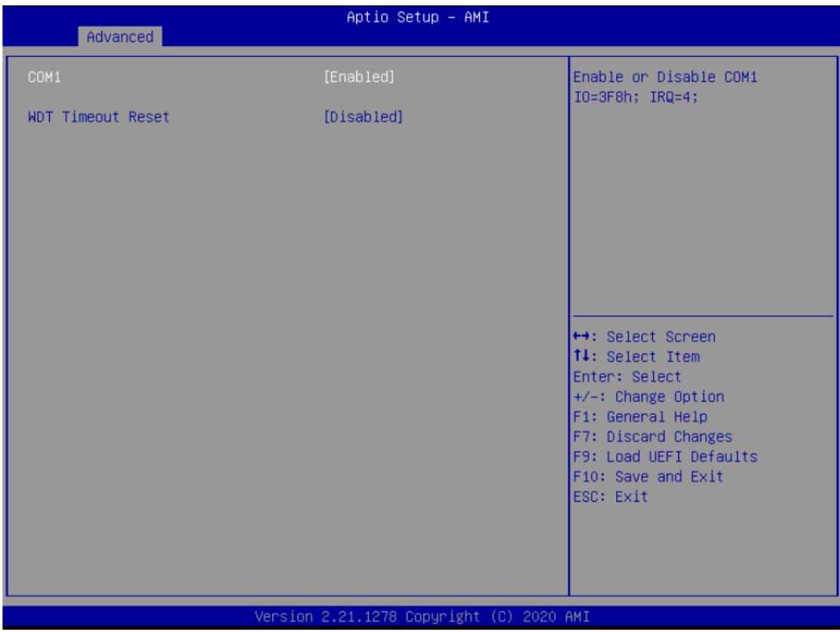840x632 pixels.
Task: Click ESC: Exit
Action: [611, 496]
